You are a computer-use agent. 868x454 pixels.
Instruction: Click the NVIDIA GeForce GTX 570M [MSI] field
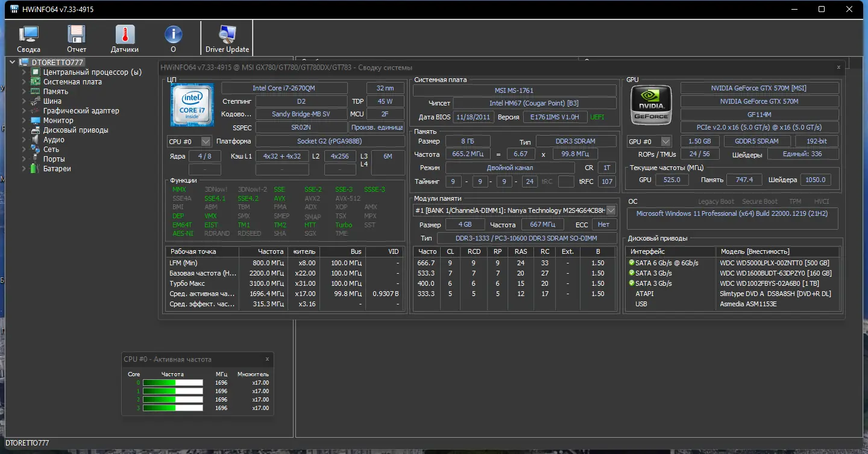click(x=759, y=88)
